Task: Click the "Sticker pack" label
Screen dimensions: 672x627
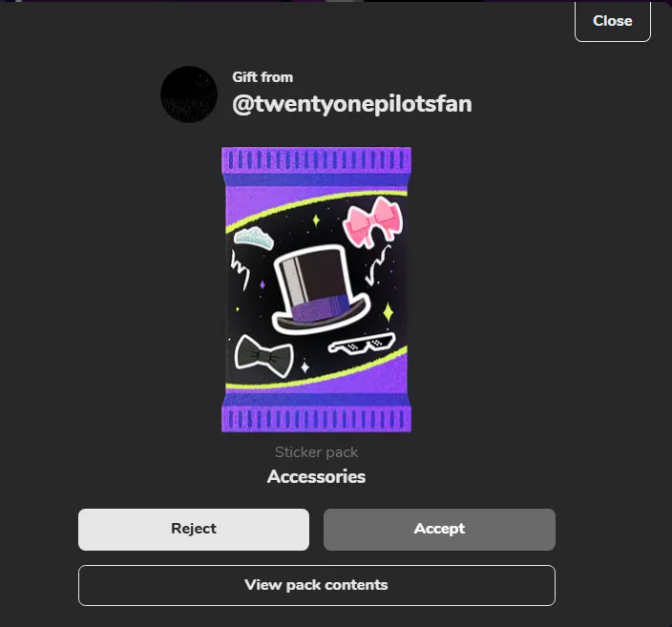Action: click(316, 452)
